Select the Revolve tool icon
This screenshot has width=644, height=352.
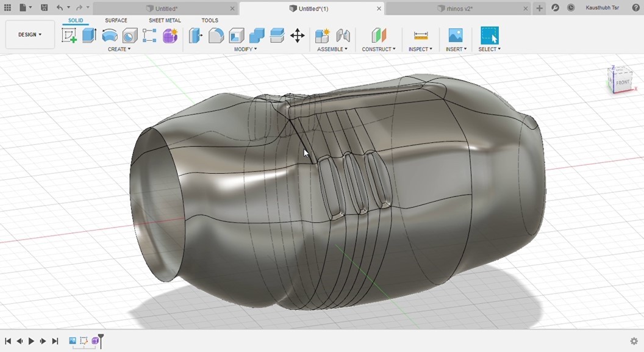point(110,35)
